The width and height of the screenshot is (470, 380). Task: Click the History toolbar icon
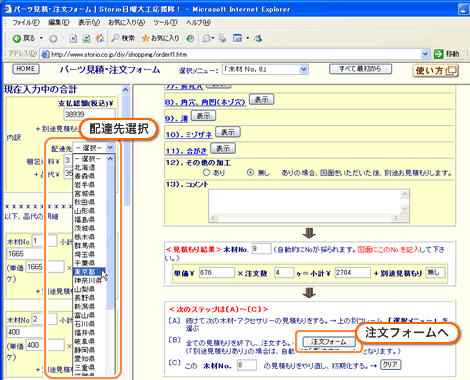coord(190,39)
